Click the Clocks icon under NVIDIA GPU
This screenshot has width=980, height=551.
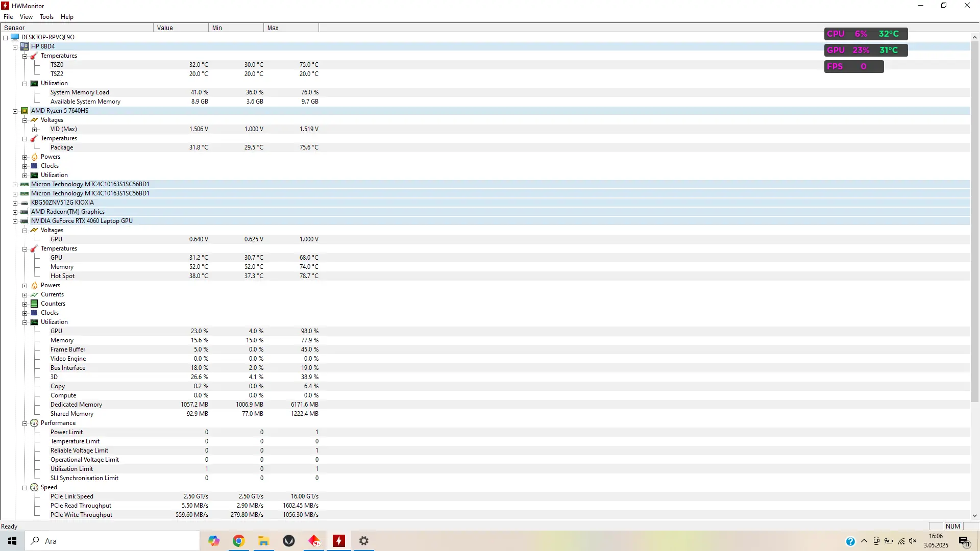click(x=34, y=313)
